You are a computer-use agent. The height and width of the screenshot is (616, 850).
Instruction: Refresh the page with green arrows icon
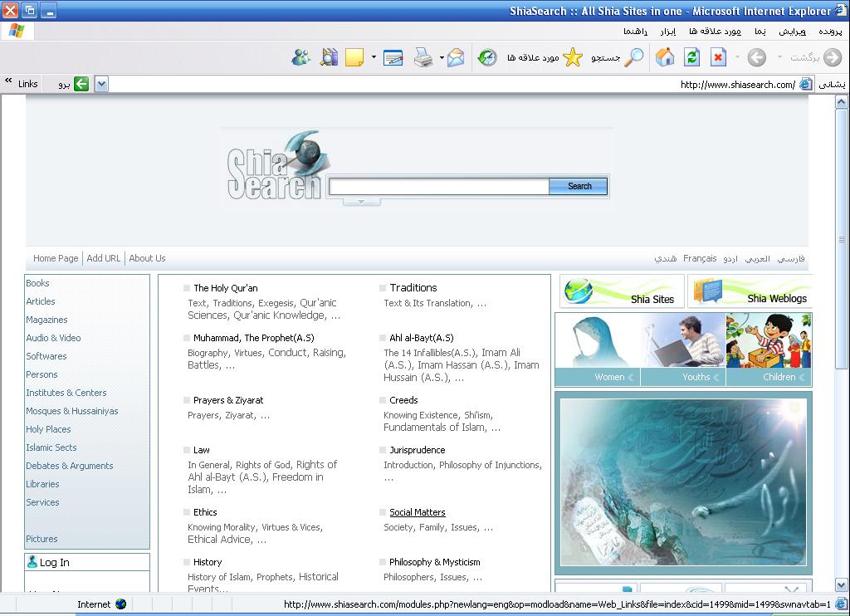click(x=691, y=57)
